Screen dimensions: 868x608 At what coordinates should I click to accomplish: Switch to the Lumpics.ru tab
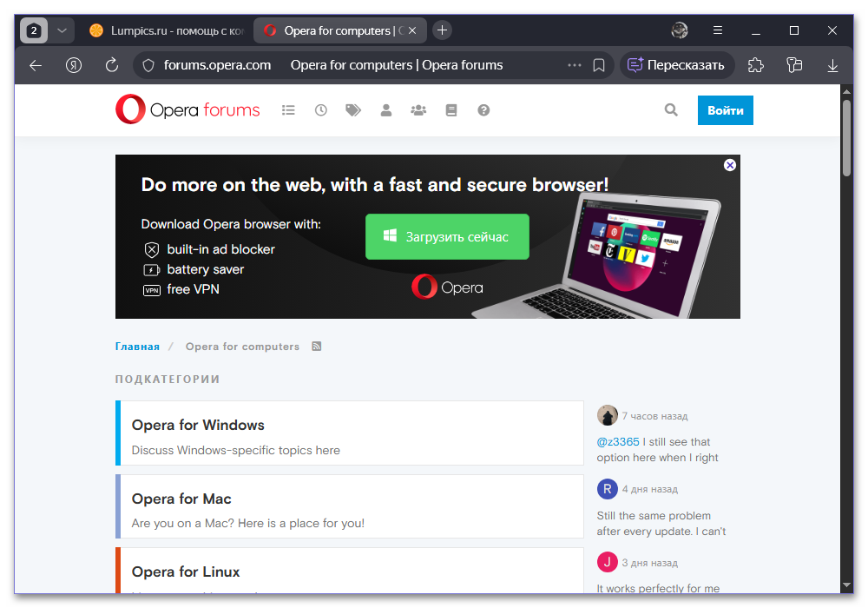(x=166, y=31)
